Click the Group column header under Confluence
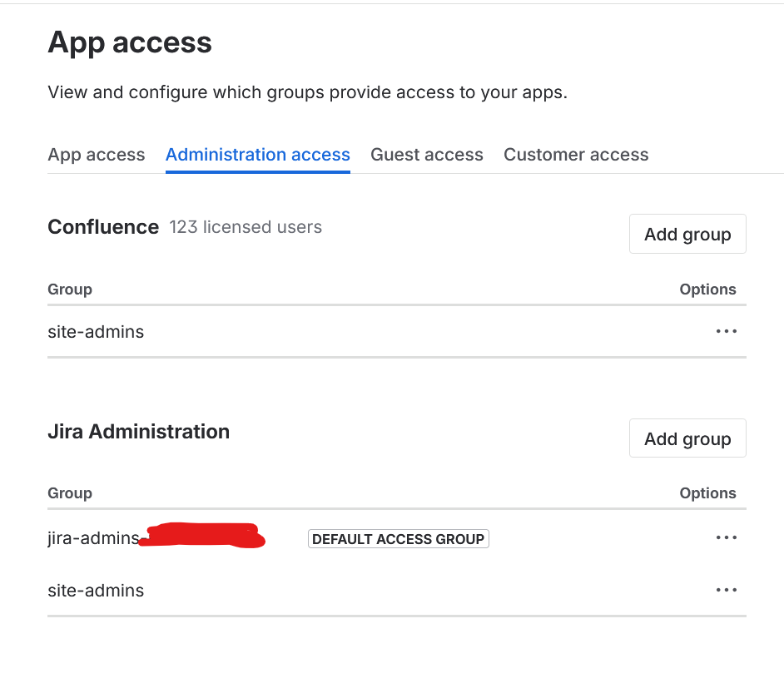The height and width of the screenshot is (683, 784). 70,290
